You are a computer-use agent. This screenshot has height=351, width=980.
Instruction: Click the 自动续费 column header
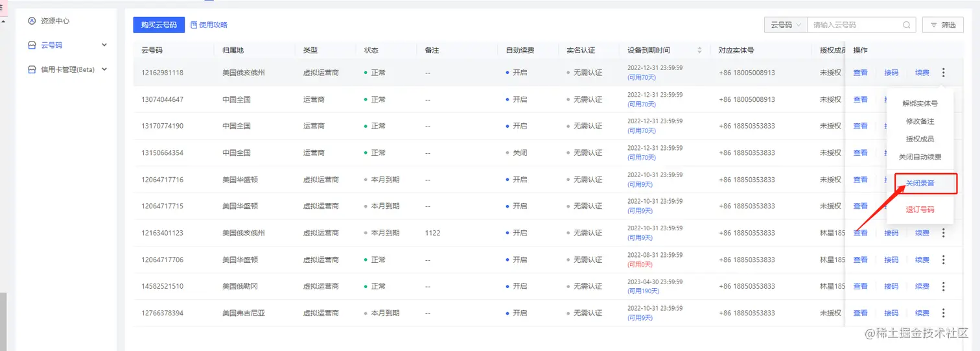520,50
